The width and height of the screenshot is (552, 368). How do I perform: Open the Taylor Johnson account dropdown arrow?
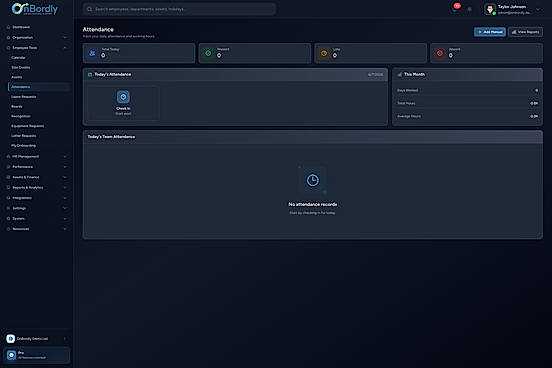point(538,10)
